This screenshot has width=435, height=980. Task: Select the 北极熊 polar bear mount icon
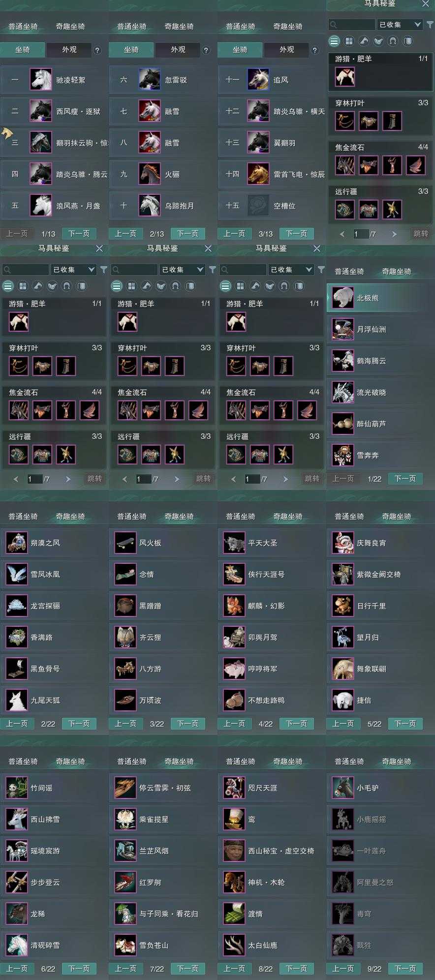[x=342, y=298]
